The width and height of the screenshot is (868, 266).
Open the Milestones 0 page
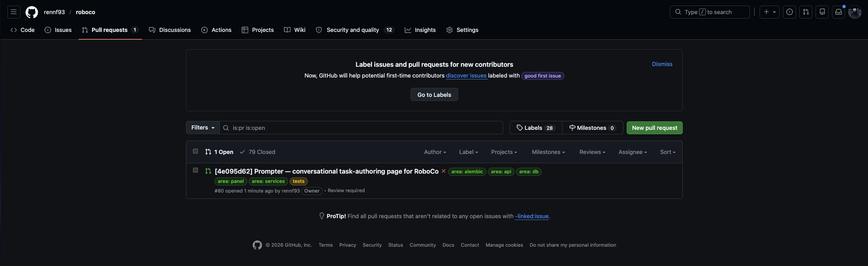(x=593, y=128)
